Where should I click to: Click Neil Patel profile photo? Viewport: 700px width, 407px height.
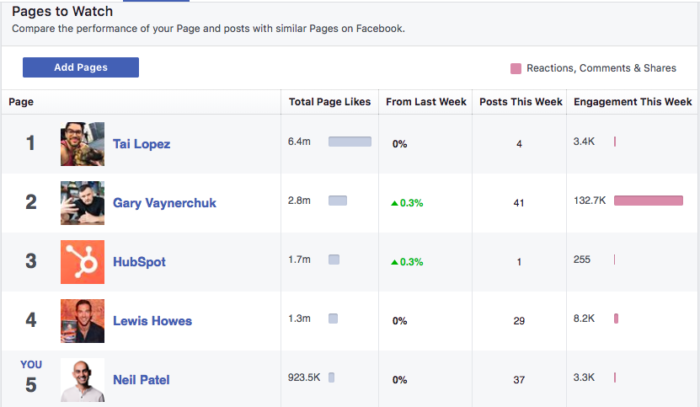(83, 379)
